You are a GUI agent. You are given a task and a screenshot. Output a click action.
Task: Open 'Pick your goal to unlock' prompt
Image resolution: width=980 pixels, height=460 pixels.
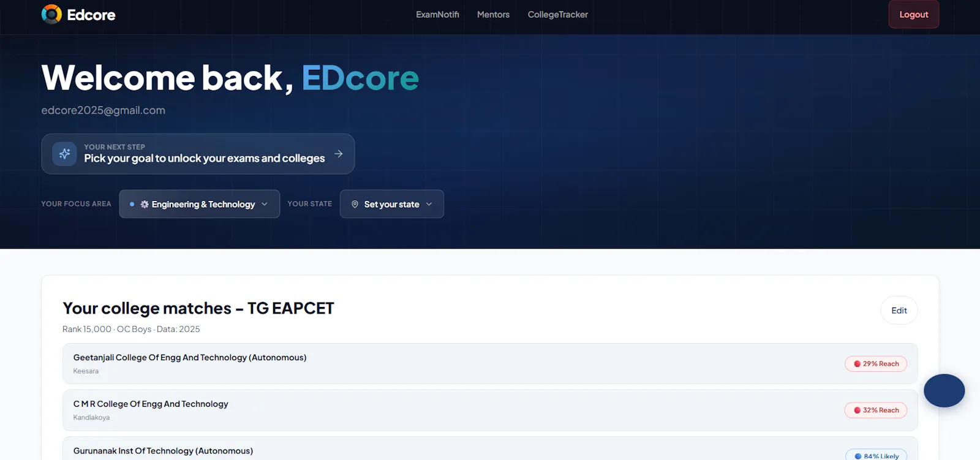coord(198,154)
